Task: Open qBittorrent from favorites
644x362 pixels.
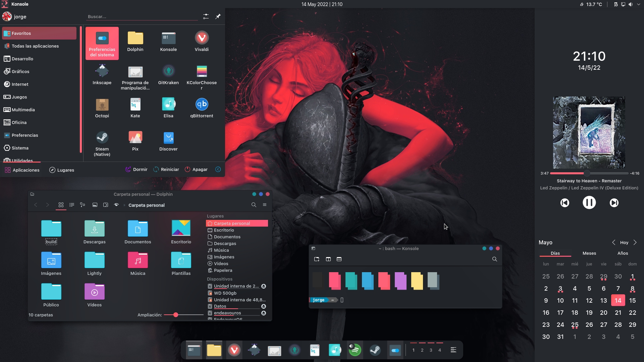Action: click(x=202, y=108)
